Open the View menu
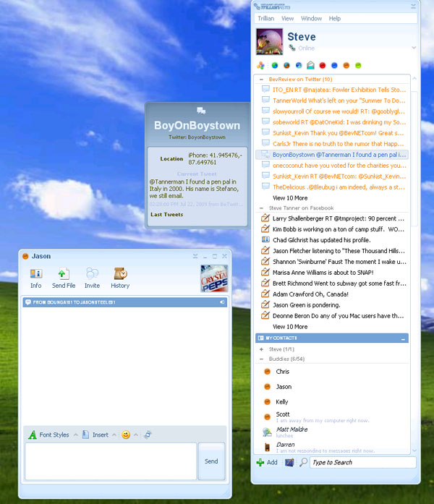This screenshot has height=504, width=434. click(287, 19)
